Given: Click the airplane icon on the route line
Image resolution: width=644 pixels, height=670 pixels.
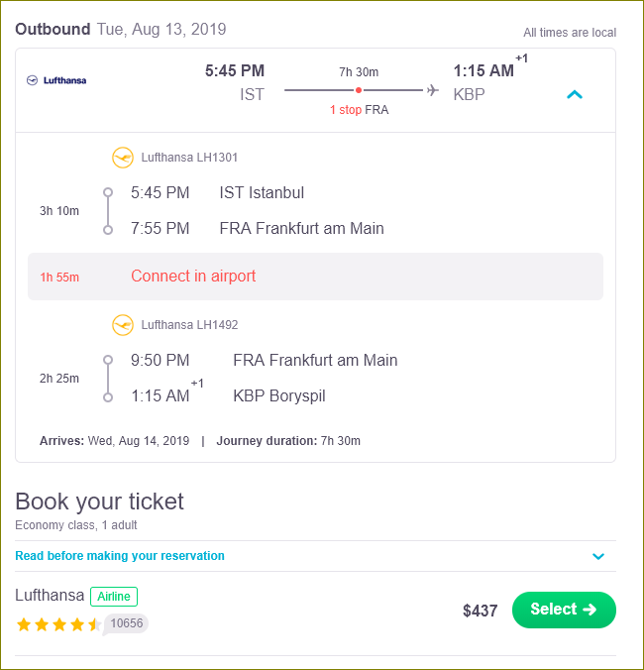Looking at the screenshot, I should point(433,90).
